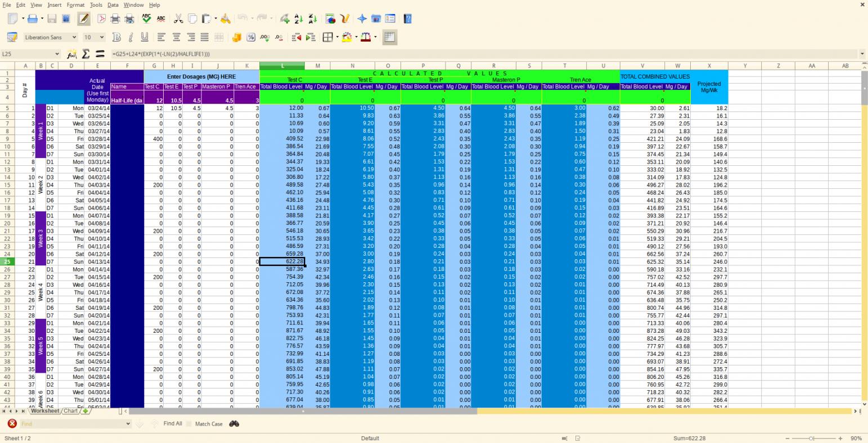Run the Spelling check icon
868x443 pixels.
click(147, 19)
